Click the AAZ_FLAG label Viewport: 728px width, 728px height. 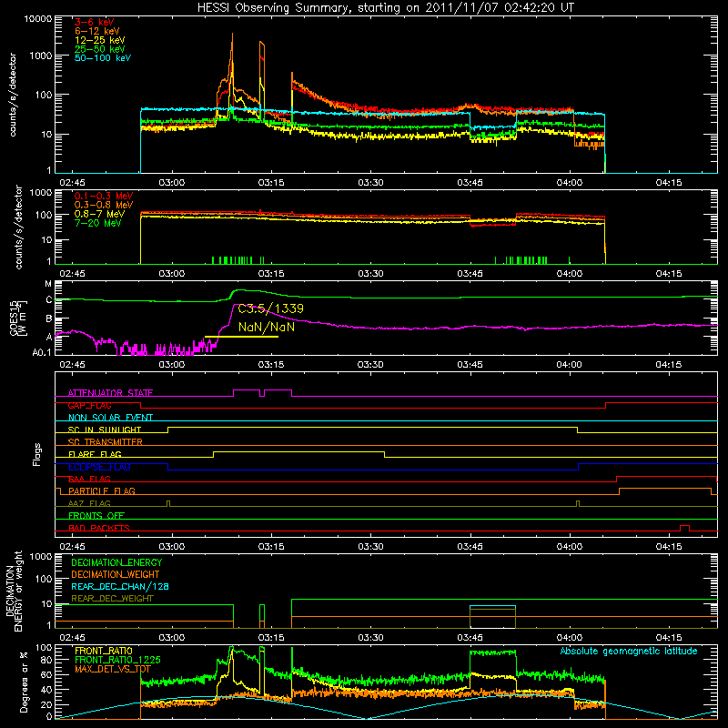point(89,503)
